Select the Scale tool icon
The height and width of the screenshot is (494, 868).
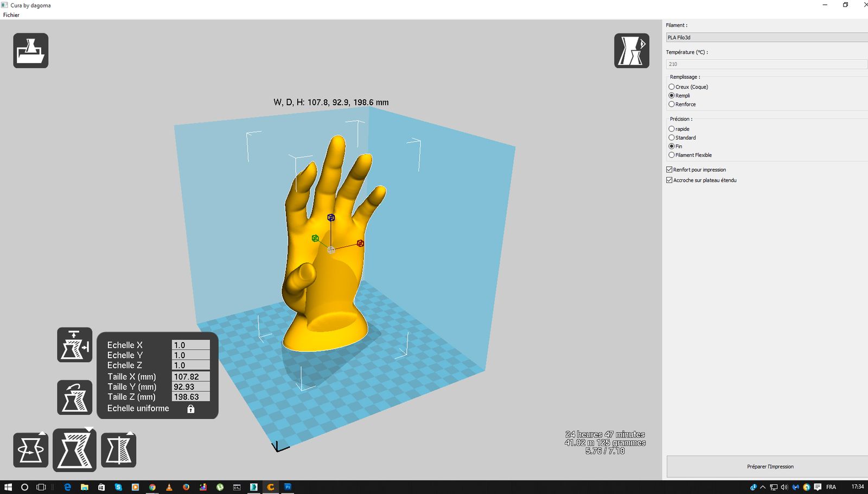74,450
